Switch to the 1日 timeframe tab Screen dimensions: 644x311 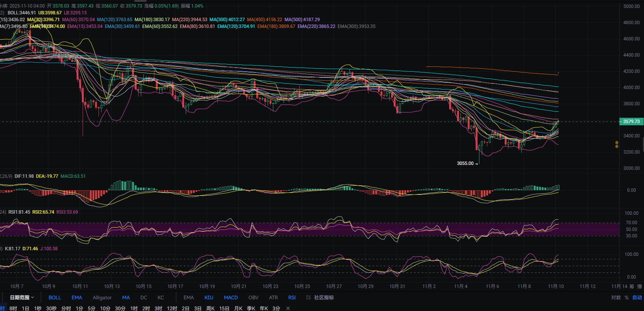25,308
